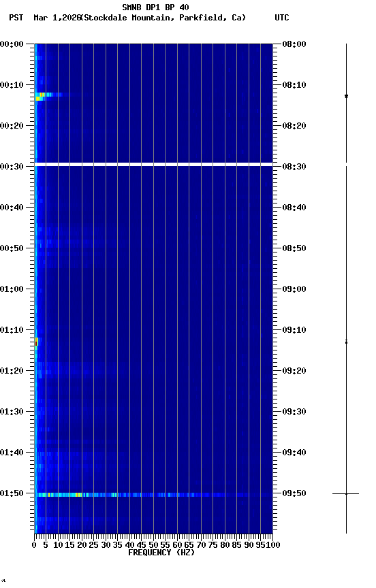The image size is (376, 588).
Task: Click the 01:00 PST time label
Action: pyautogui.click(x=12, y=289)
